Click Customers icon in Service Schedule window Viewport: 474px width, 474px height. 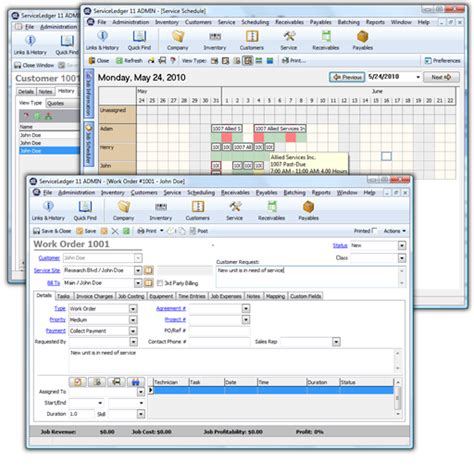[252, 41]
